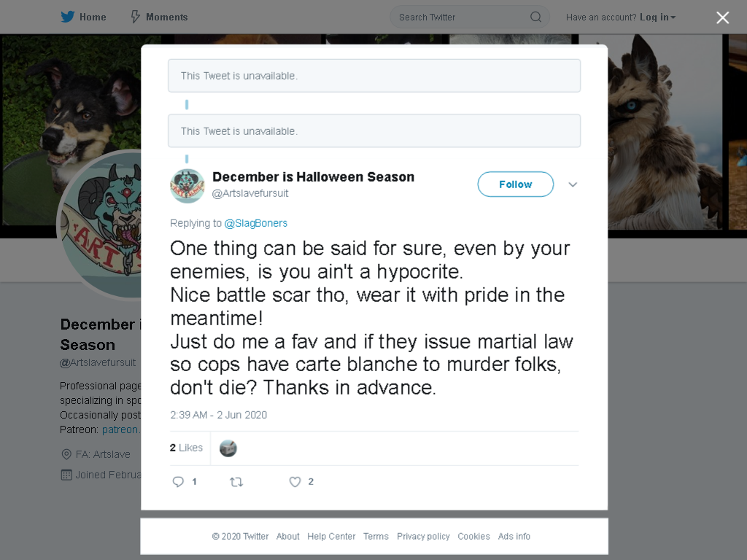747x560 pixels.
Task: Click the Twitter bird Home icon
Action: click(x=68, y=17)
